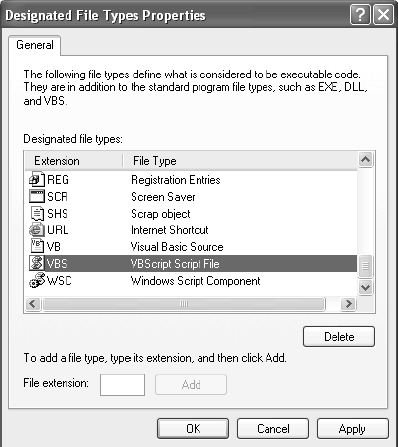Click the vertical scrollbar down arrow
398x447 pixels.
[x=366, y=287]
